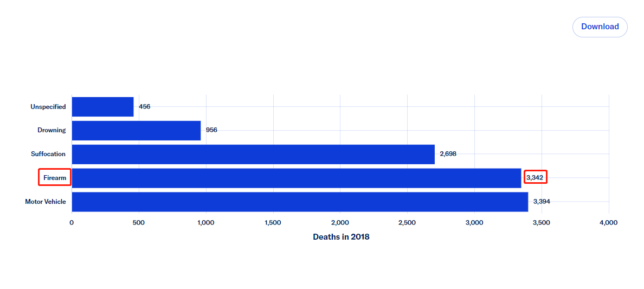
Task: Click the Drowning bar
Action: click(136, 131)
